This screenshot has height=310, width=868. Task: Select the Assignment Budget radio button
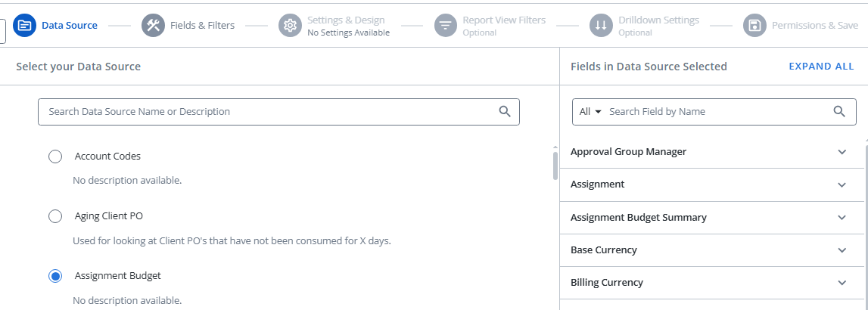(55, 276)
